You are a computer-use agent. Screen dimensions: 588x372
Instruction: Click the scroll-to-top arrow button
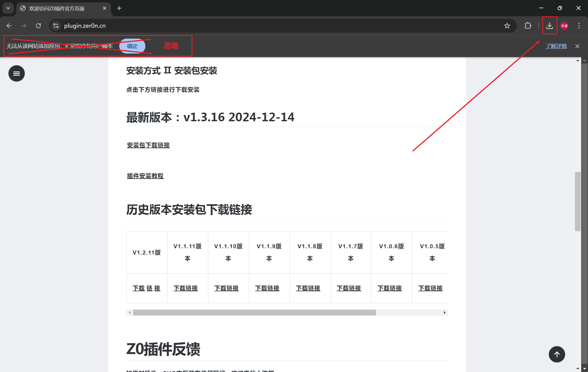point(557,354)
